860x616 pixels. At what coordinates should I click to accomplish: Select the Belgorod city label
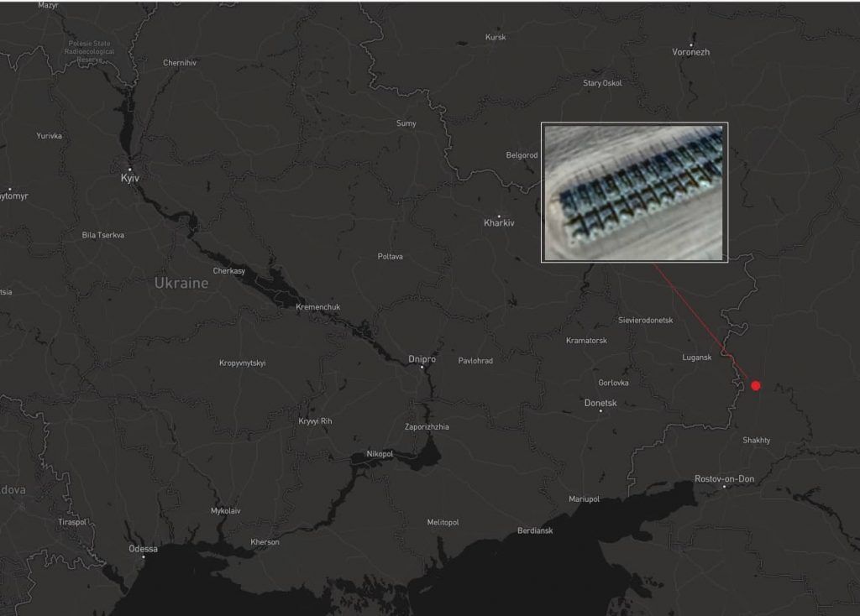point(522,155)
